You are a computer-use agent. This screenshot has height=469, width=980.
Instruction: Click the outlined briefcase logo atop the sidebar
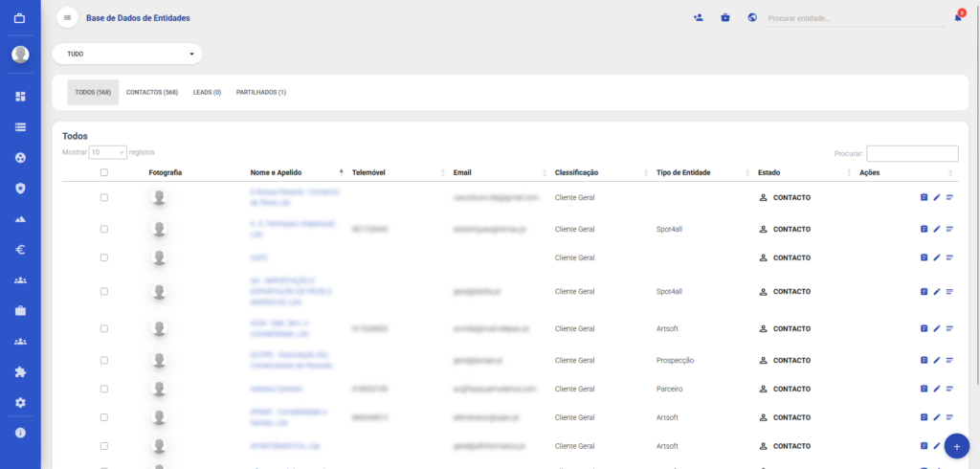tap(20, 18)
